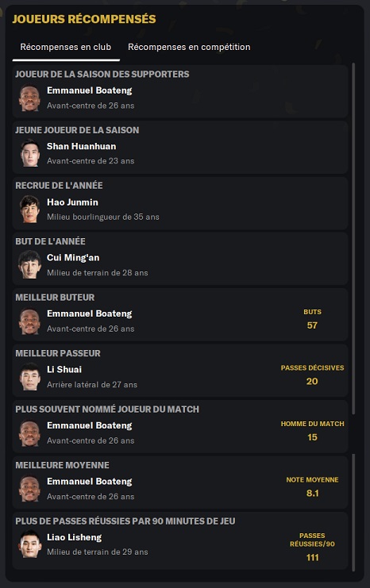Click Hao Junmin's player portrait
This screenshot has width=370, height=588.
coord(29,209)
